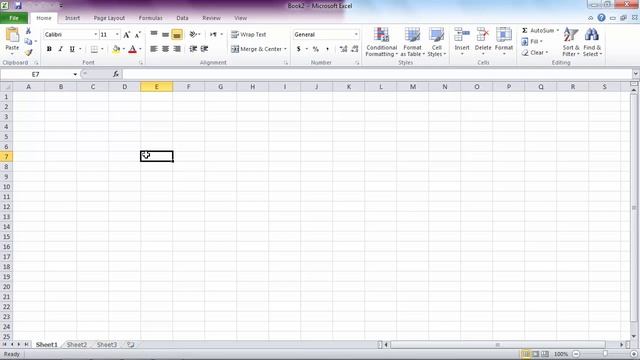The width and height of the screenshot is (640, 360).
Task: Switch to the Insert tab
Action: pyautogui.click(x=72, y=18)
